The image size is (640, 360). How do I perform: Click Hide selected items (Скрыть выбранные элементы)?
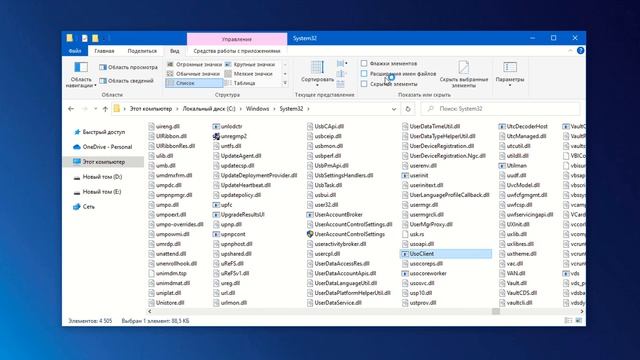464,74
